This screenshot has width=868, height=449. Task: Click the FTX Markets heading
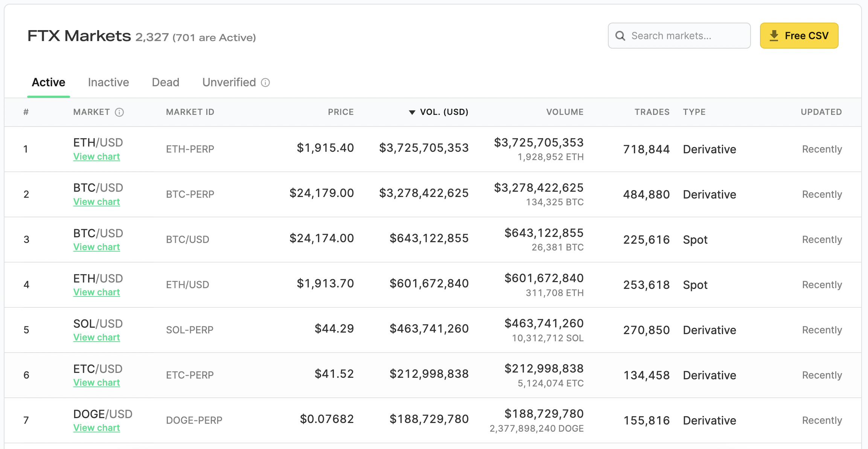pyautogui.click(x=79, y=36)
